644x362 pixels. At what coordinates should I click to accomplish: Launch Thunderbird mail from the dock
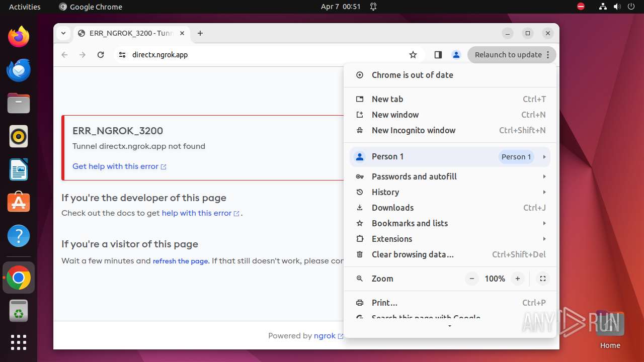(19, 70)
